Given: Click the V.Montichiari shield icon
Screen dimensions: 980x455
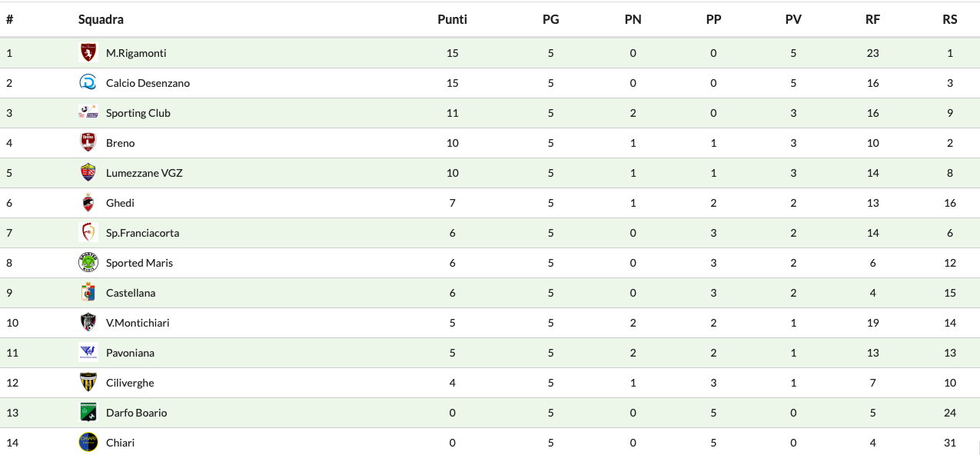Looking at the screenshot, I should (x=88, y=323).
